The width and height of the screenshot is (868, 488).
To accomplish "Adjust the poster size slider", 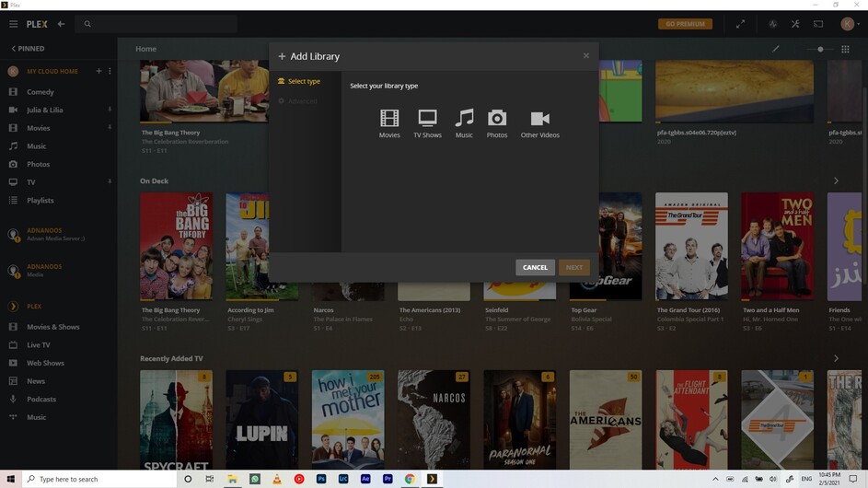I will [x=820, y=49].
